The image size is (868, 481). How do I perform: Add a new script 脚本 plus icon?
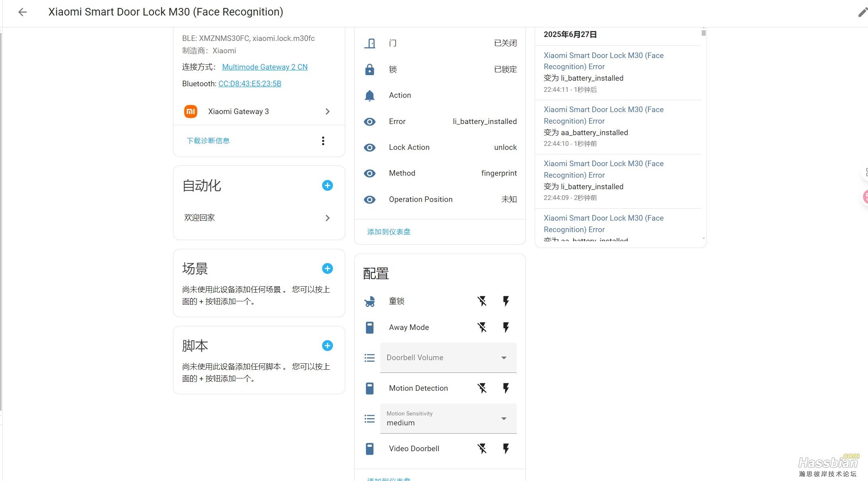327,345
